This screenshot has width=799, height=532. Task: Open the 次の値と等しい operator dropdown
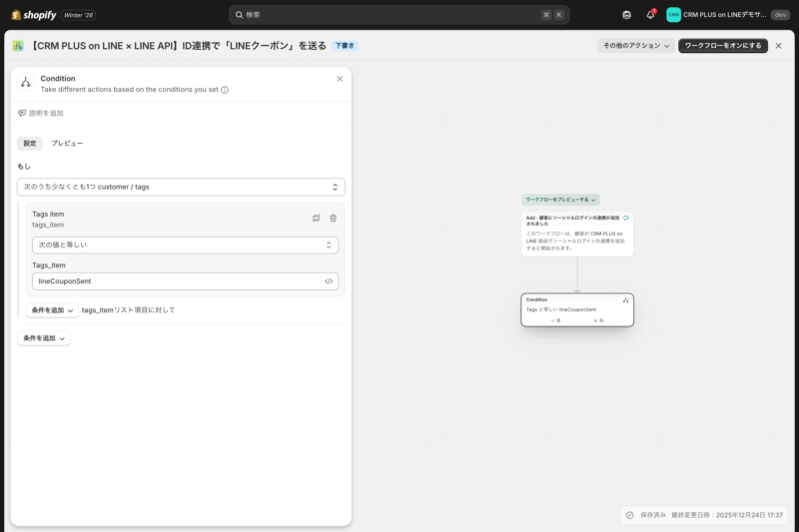(185, 245)
